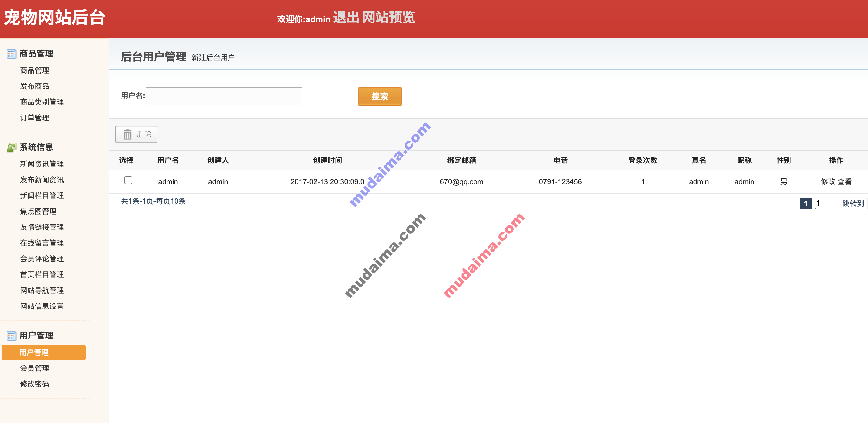Click the page jump number field
The width and height of the screenshot is (868, 423).
[x=825, y=203]
